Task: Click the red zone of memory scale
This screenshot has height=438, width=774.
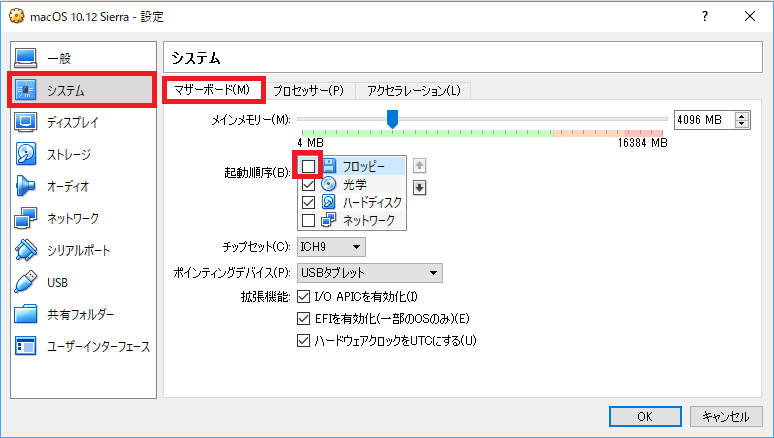Action: (x=644, y=133)
